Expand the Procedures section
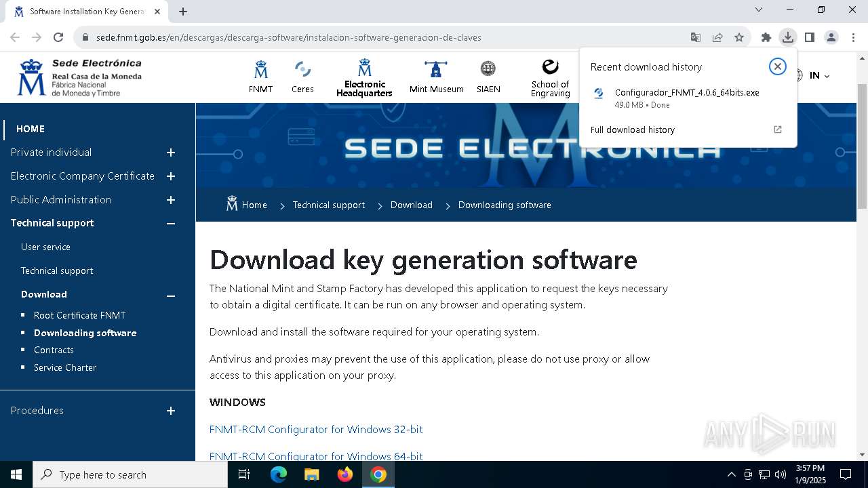 tap(171, 411)
